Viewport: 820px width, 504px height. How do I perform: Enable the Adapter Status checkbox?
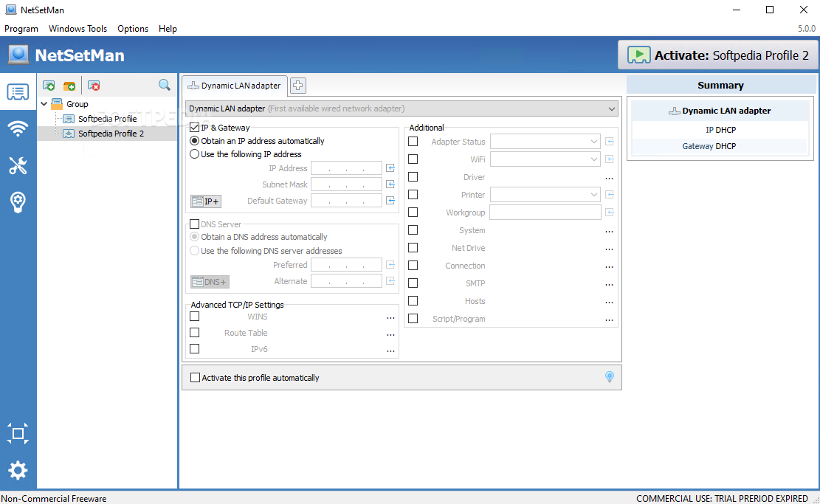pyautogui.click(x=413, y=141)
